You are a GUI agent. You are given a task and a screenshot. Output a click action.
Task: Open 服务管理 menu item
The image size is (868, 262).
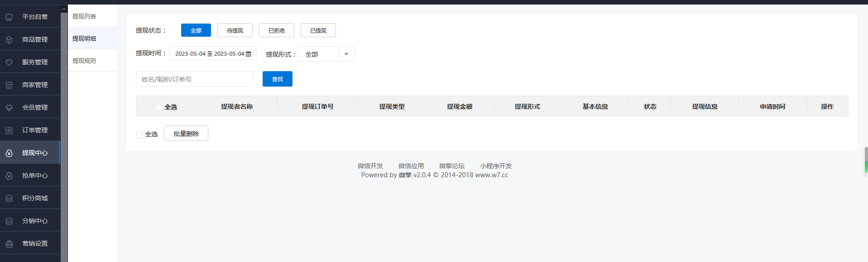[x=30, y=62]
